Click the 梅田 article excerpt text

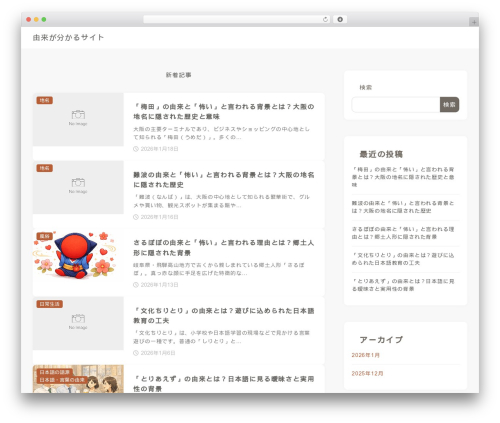(x=222, y=133)
